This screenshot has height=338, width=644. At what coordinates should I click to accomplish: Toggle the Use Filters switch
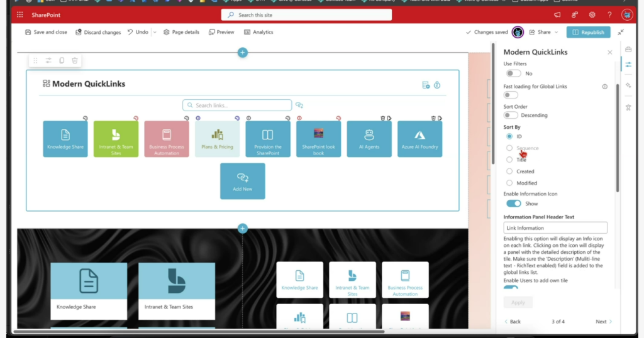513,74
